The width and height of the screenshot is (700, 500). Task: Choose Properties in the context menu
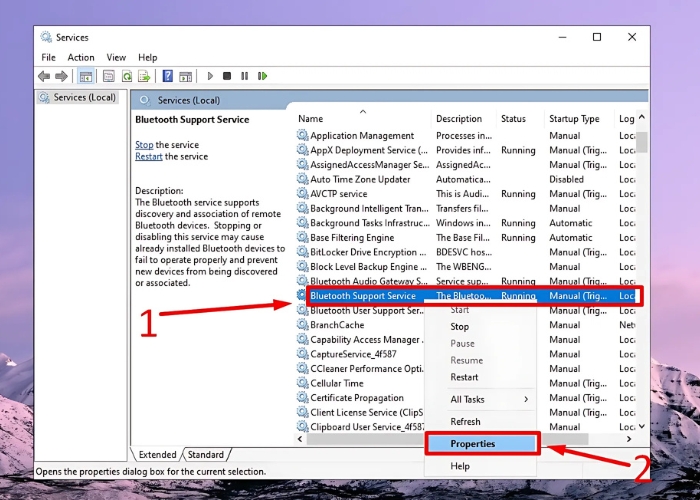(x=472, y=444)
